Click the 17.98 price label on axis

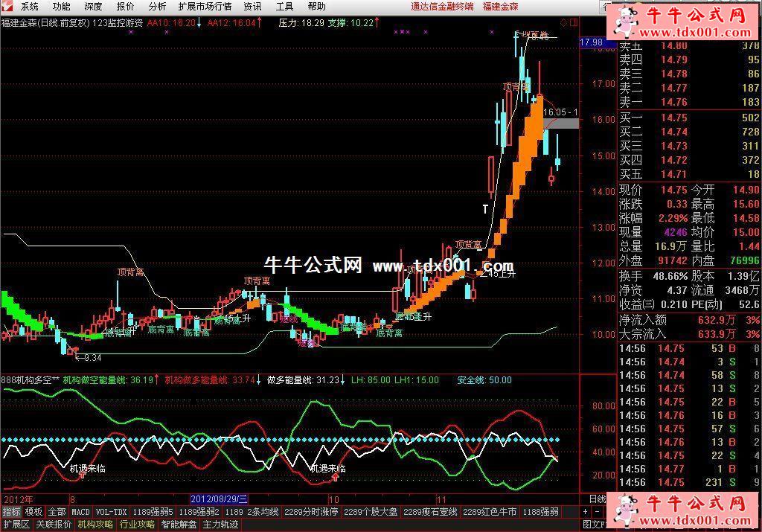coord(592,42)
